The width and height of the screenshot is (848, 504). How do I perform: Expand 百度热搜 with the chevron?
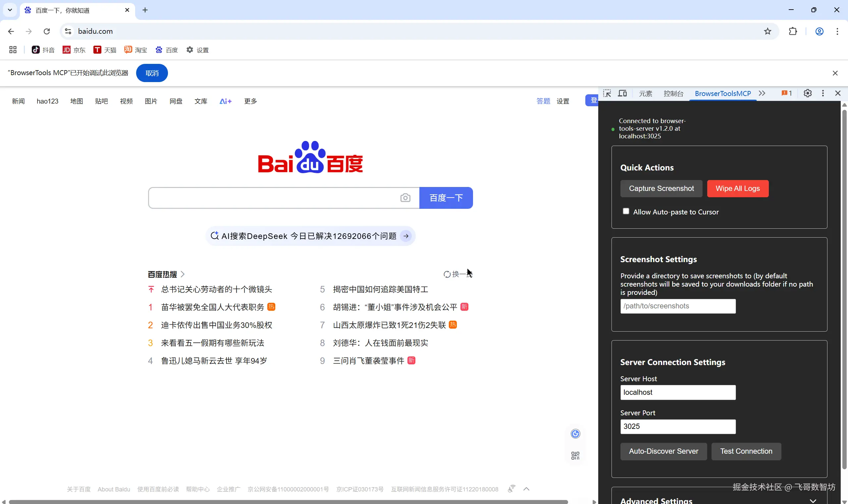(183, 274)
